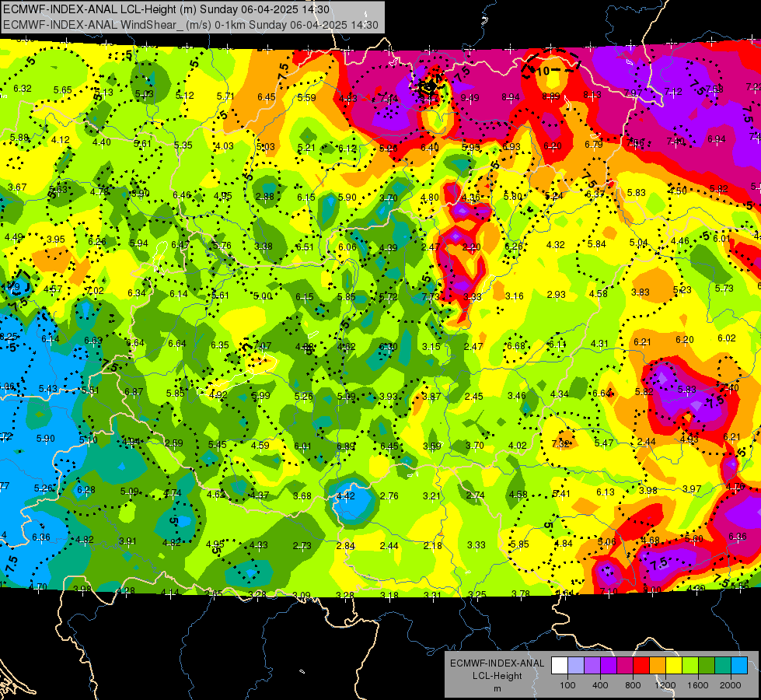Click the legend tick label 1200

click(665, 685)
